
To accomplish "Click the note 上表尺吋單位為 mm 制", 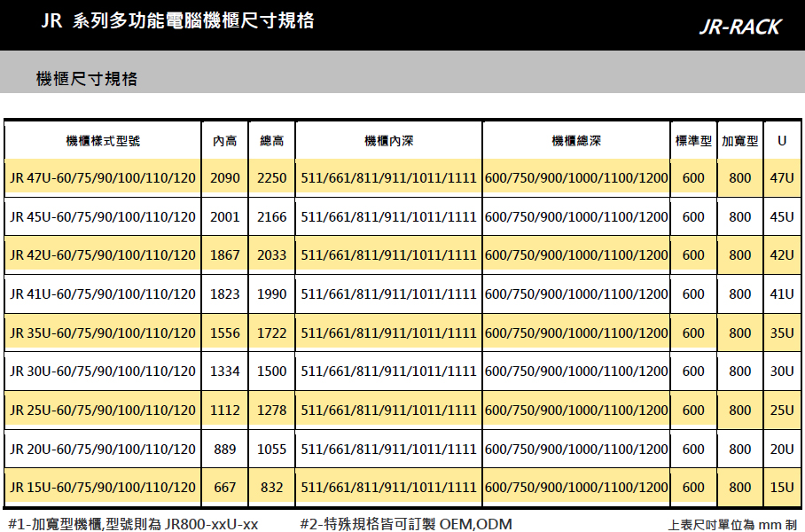I will [x=732, y=524].
